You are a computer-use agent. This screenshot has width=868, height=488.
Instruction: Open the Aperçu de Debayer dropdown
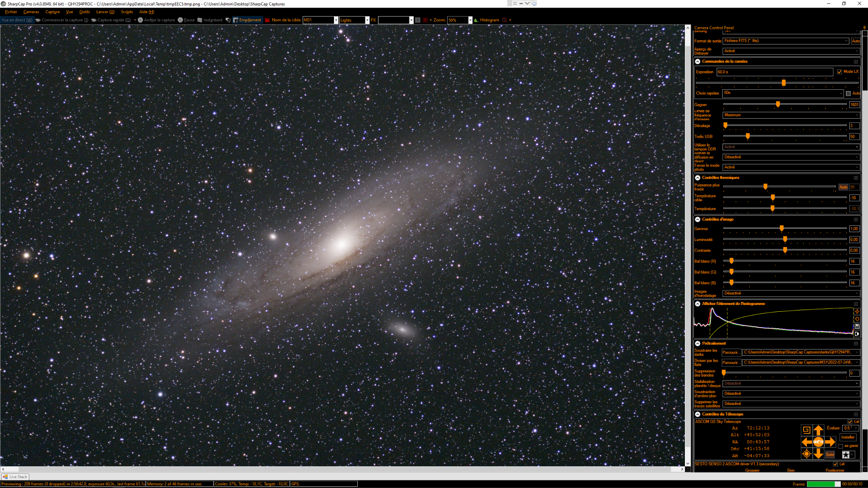(x=791, y=51)
